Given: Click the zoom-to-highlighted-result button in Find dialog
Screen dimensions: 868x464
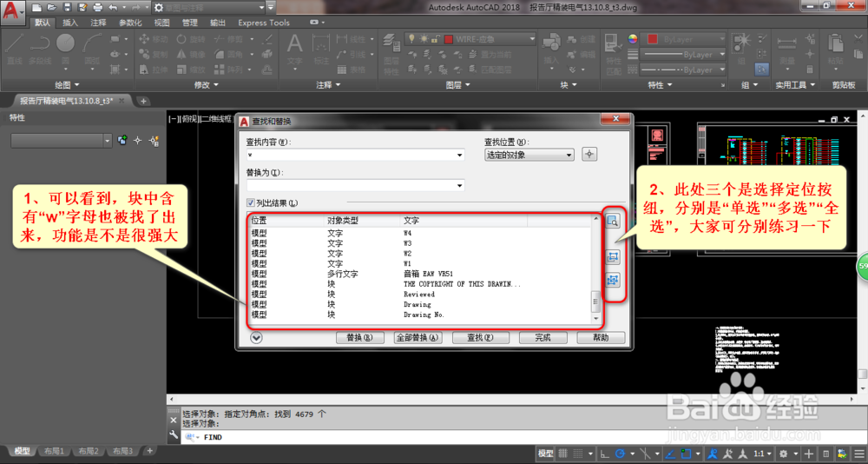Looking at the screenshot, I should (x=612, y=222).
